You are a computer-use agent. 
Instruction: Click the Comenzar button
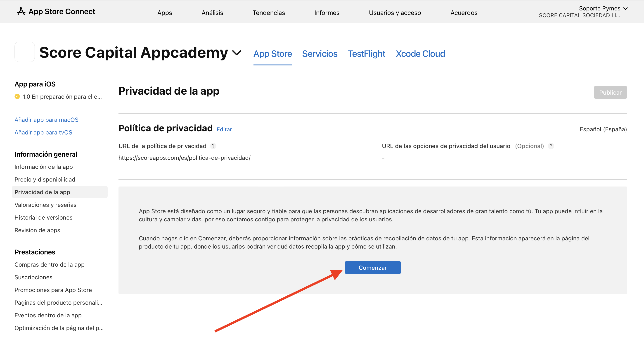(x=372, y=267)
